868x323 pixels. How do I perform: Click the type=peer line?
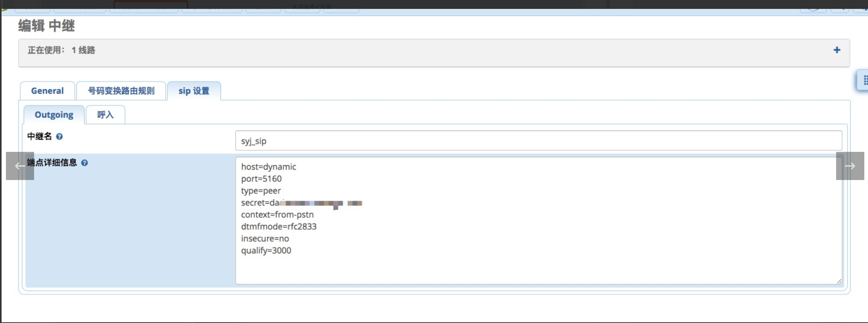(261, 191)
